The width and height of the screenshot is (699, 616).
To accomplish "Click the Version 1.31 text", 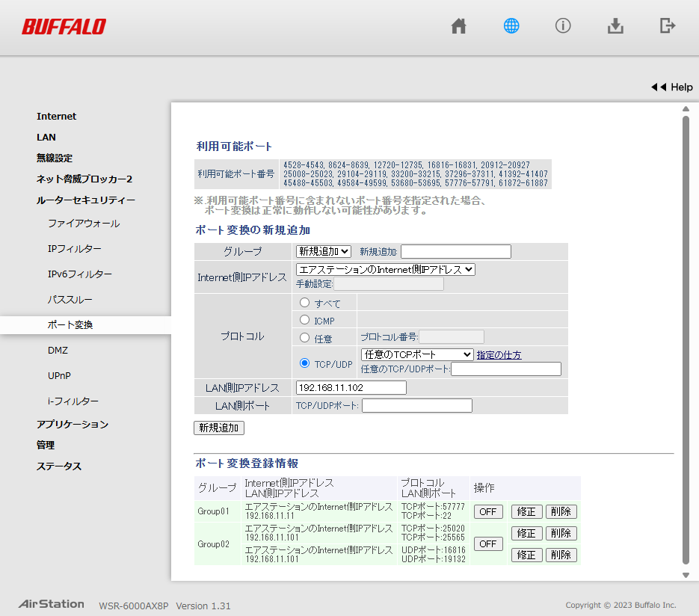I will coord(203,606).
